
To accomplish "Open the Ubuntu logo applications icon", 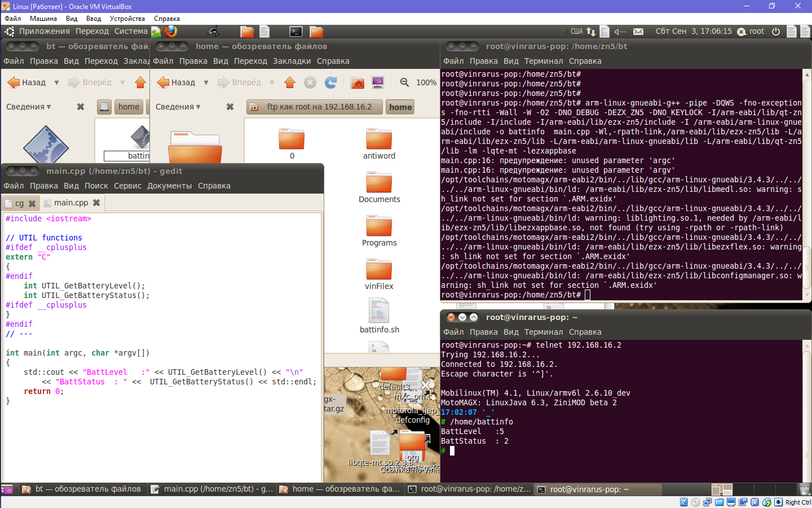I will [x=10, y=32].
